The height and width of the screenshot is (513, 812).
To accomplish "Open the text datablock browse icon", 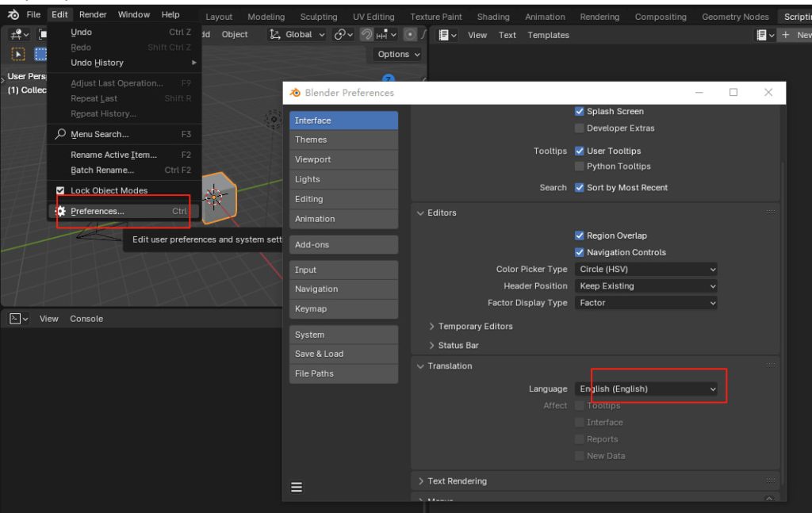I will point(765,35).
